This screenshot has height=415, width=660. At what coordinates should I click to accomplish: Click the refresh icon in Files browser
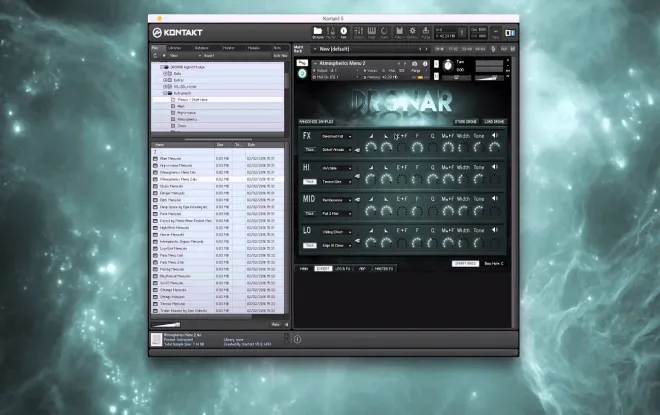tap(155, 56)
